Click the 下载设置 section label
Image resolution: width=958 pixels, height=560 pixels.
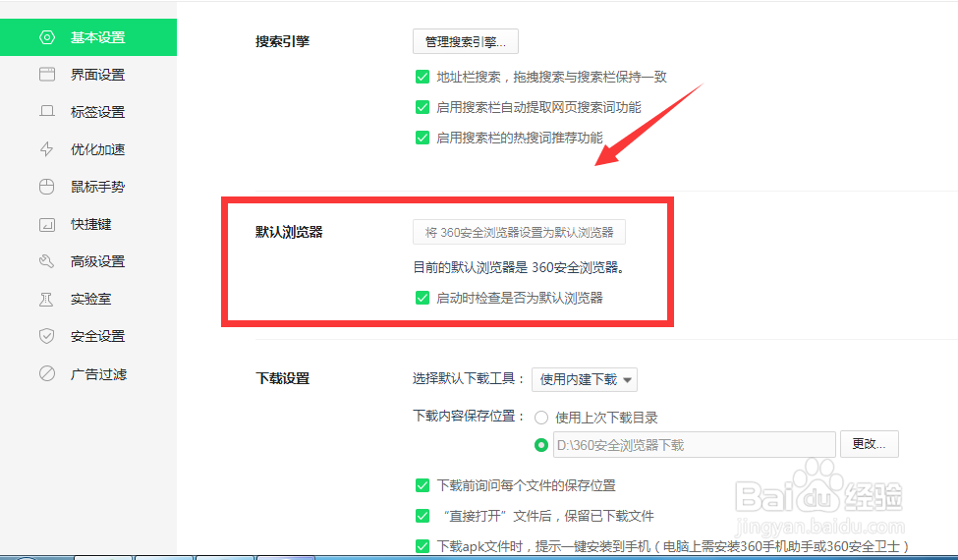coord(282,378)
